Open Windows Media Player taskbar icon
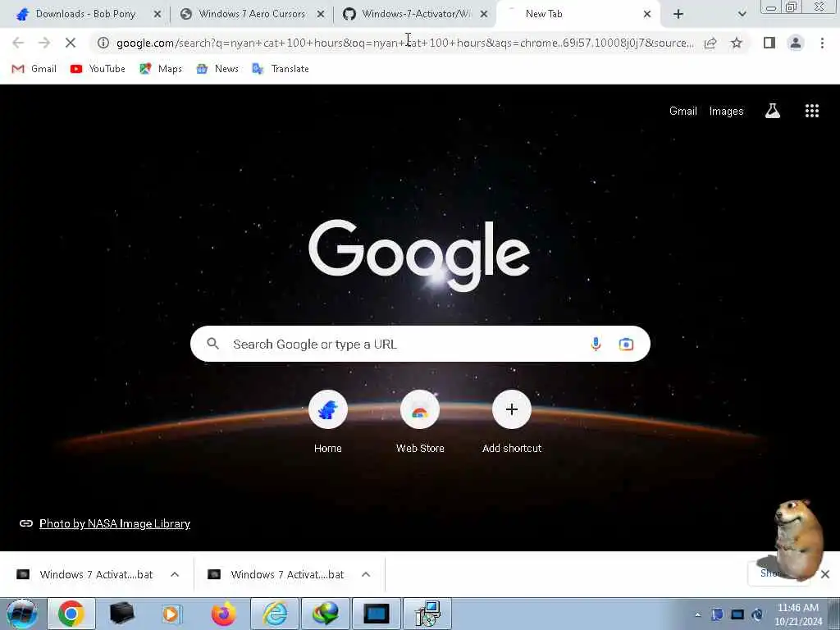The image size is (840, 630). 172,614
